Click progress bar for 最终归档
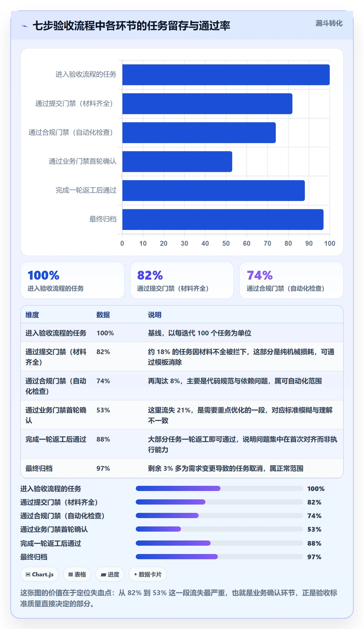Screen dimensions: 364x629 219,557
